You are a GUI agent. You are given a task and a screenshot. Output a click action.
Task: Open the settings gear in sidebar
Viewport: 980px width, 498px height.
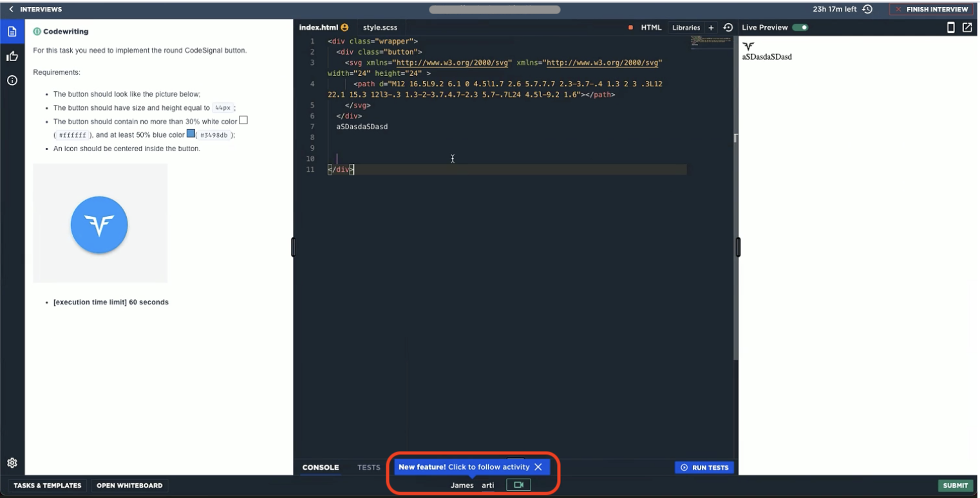[x=12, y=463]
